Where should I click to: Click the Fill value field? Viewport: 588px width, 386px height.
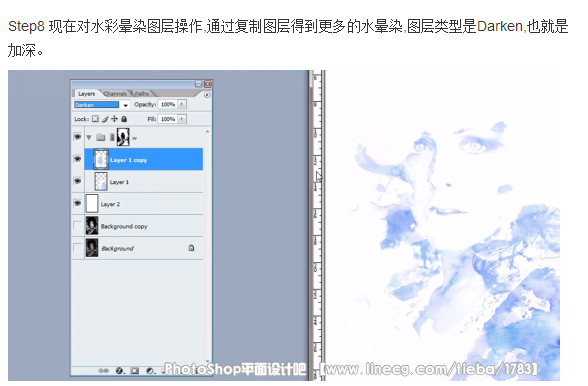(x=168, y=119)
